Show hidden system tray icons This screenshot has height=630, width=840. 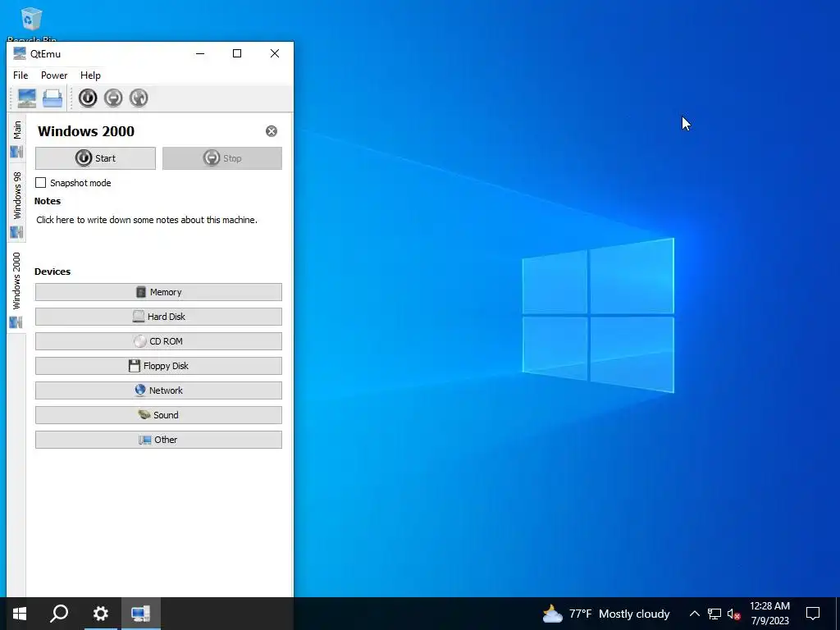694,614
